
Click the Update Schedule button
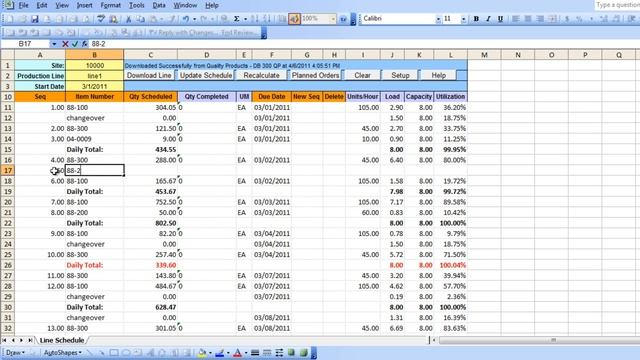206,76
